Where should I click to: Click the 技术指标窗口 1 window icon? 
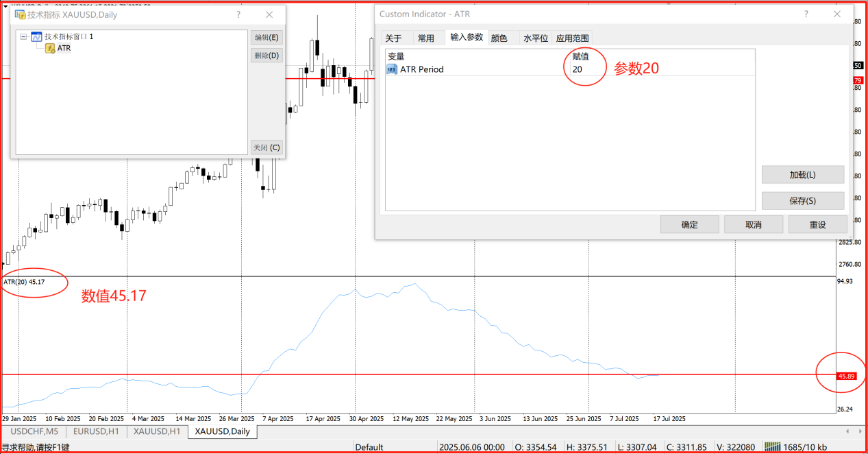pos(36,36)
